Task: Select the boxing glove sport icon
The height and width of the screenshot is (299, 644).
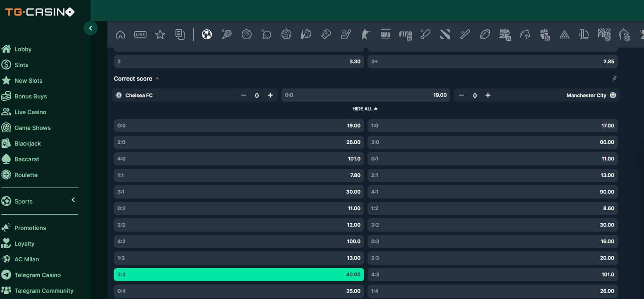Action: pyautogui.click(x=326, y=34)
